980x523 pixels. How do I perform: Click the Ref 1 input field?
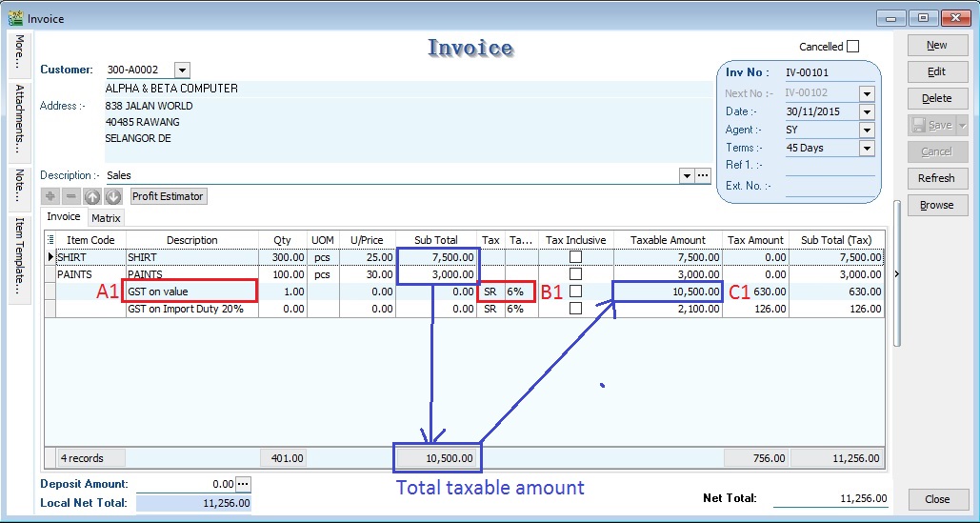click(x=829, y=167)
